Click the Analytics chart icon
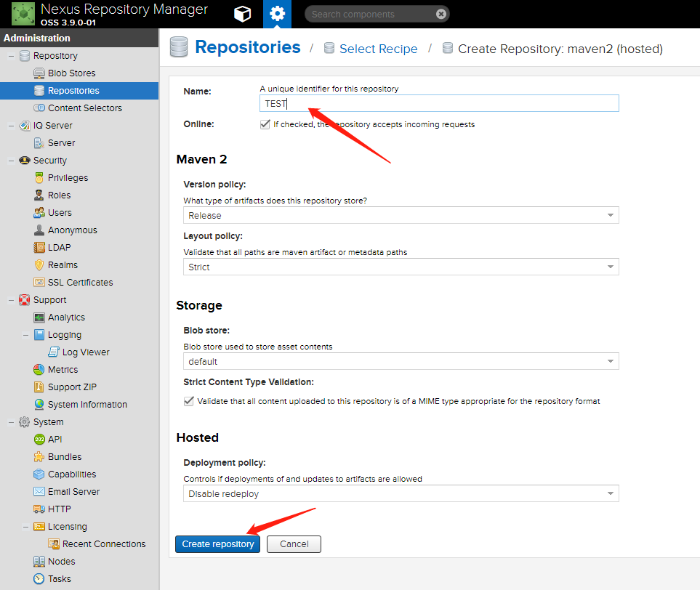 [x=39, y=318]
